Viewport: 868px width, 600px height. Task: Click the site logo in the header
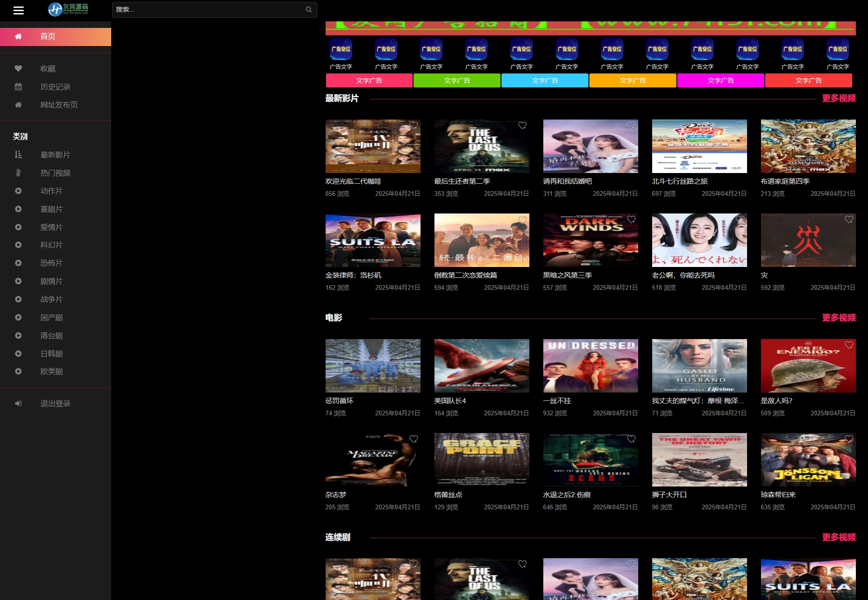click(68, 9)
